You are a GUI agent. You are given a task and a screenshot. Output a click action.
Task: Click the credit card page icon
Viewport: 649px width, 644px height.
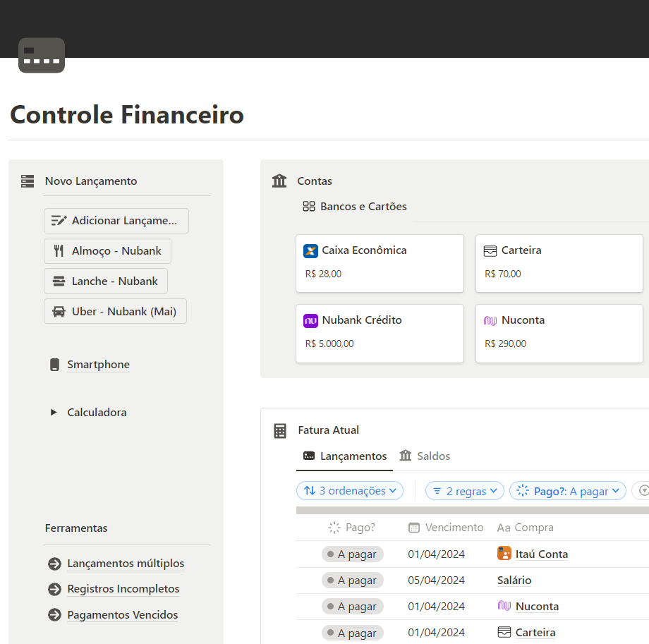pos(42,56)
